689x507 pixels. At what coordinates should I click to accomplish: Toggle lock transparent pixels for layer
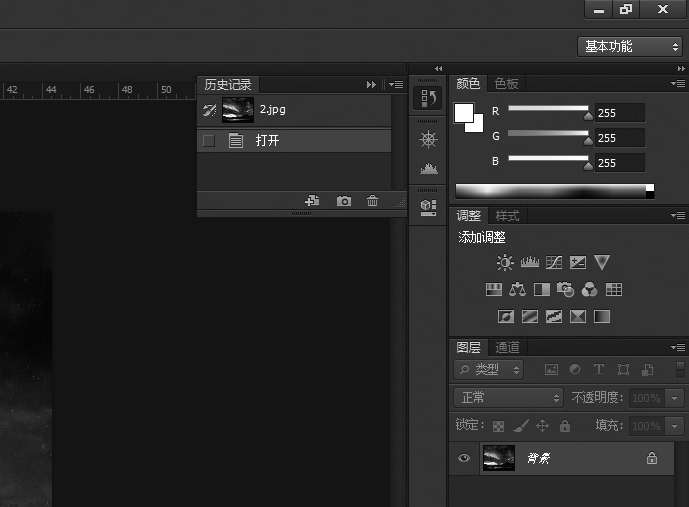point(498,426)
